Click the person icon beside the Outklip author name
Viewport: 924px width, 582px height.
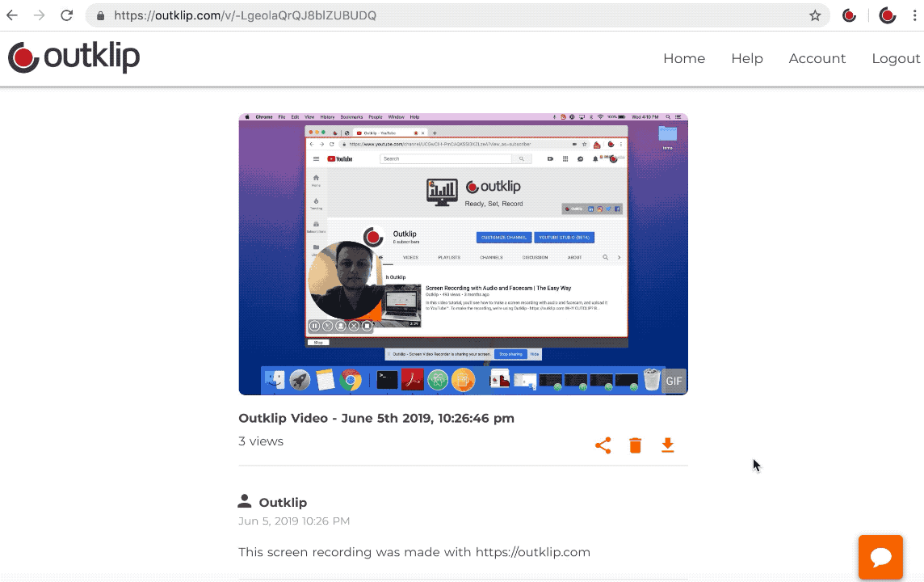coord(245,501)
